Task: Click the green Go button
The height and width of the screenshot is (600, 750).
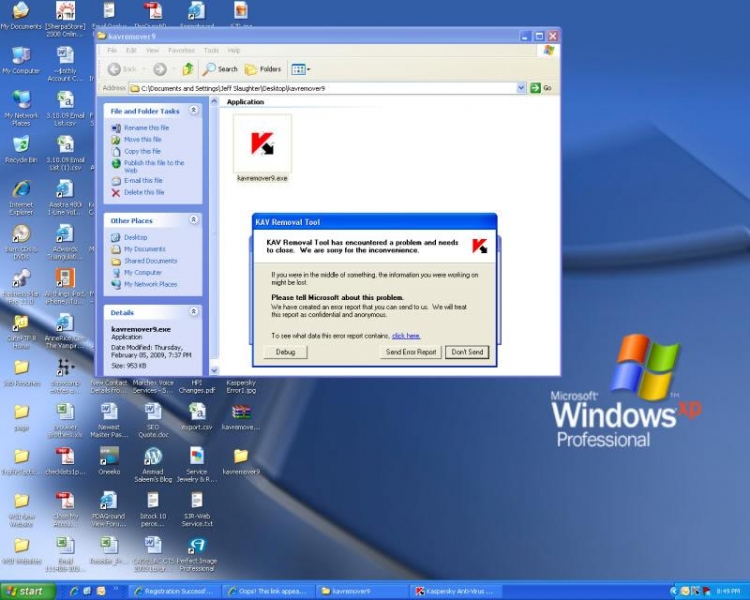Action: click(x=541, y=88)
